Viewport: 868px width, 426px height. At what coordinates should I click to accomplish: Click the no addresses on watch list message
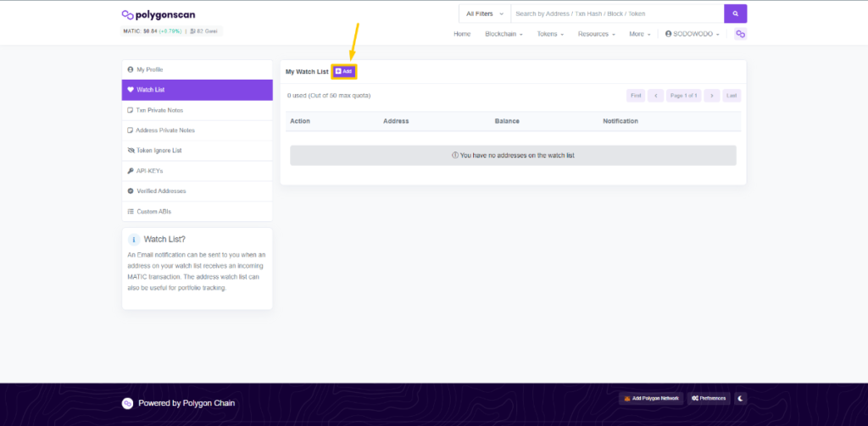click(513, 156)
